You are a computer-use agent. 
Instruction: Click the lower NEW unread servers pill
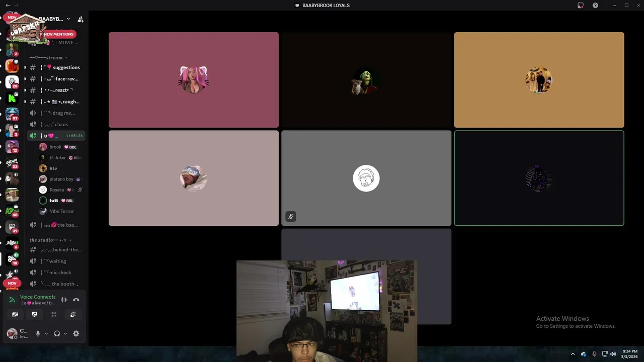point(12,283)
